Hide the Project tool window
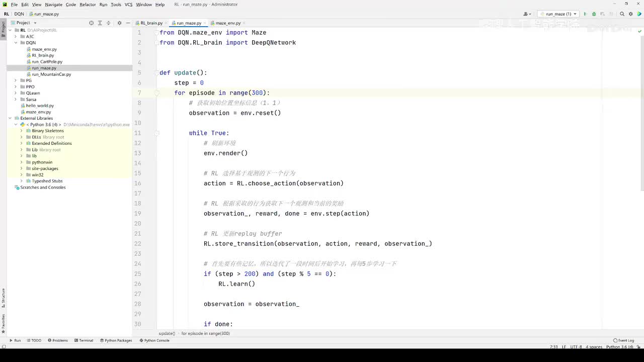This screenshot has height=362, width=644. (x=127, y=23)
